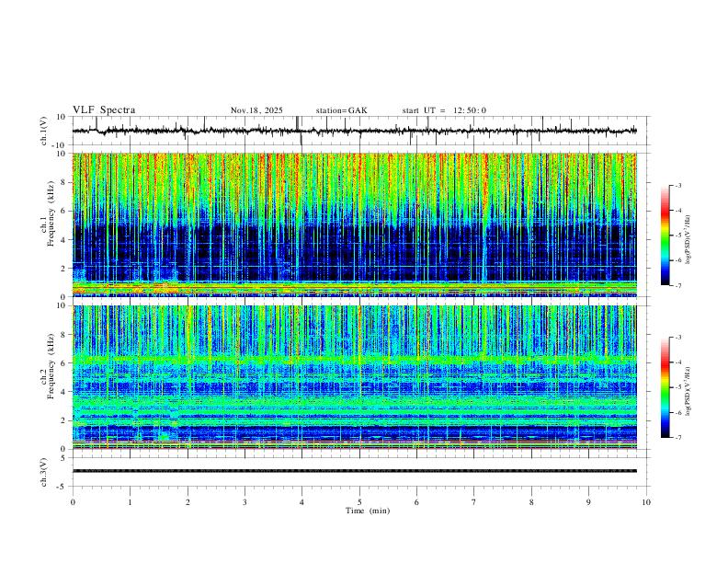Click the ch.1 voltage waveform trace
This screenshot has width=728, height=563.
[355, 131]
